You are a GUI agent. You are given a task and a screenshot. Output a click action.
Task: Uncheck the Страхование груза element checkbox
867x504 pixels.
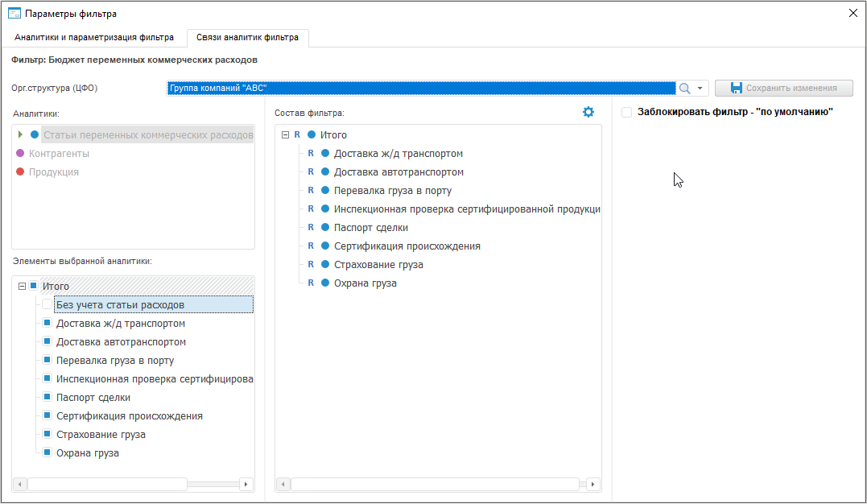click(47, 435)
